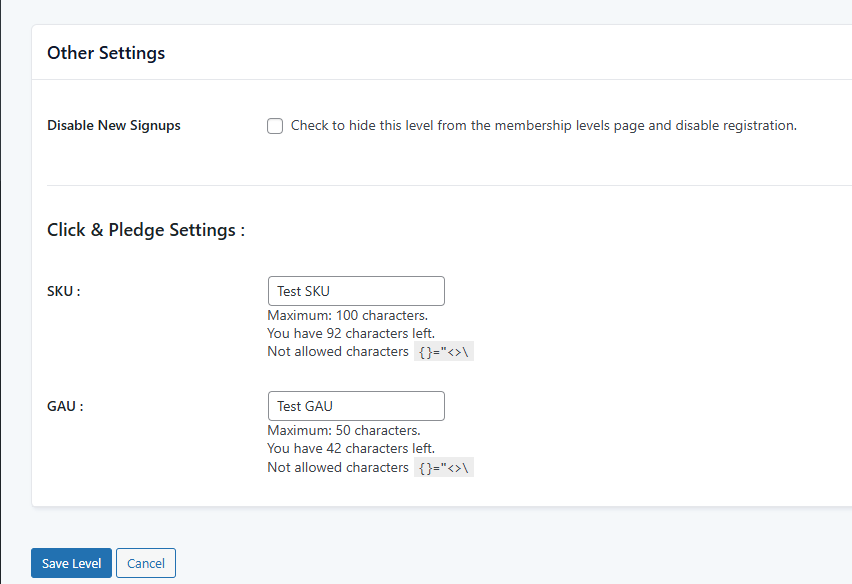Click the 'You have 42 characters left.' counter

coord(351,448)
